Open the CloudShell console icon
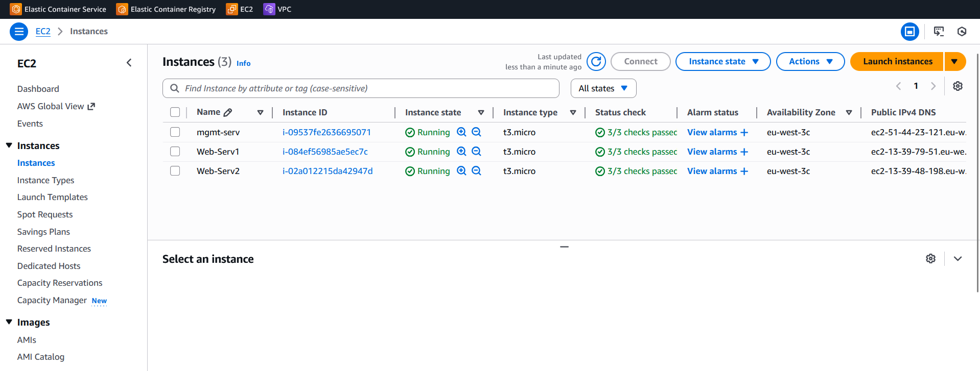Screen dimensions: 980x371 [939, 32]
